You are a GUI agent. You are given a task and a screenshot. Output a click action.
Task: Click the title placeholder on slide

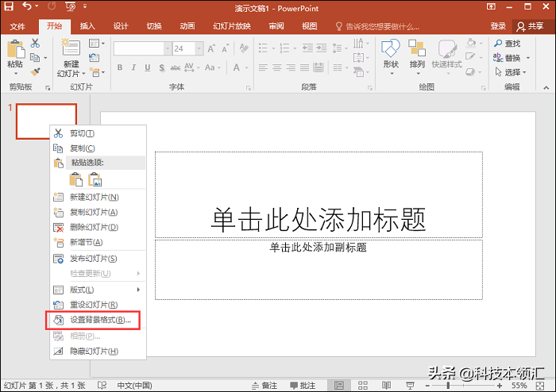point(319,194)
